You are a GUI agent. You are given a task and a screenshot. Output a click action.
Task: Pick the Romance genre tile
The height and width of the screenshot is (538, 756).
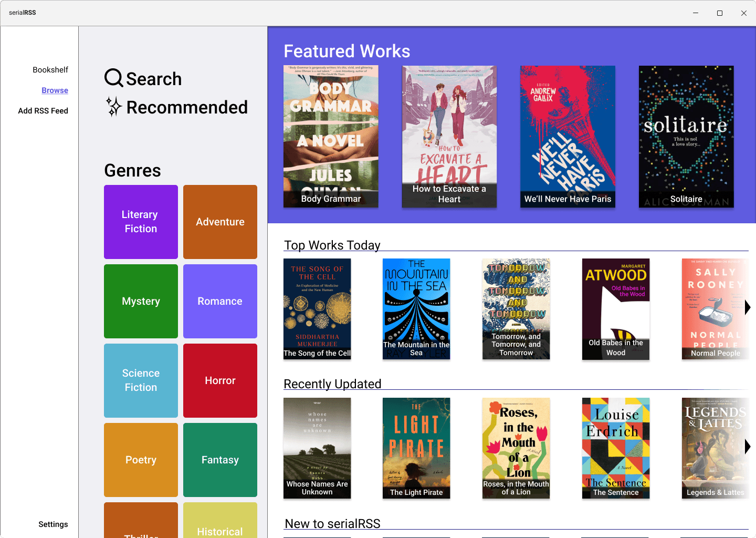click(x=220, y=301)
